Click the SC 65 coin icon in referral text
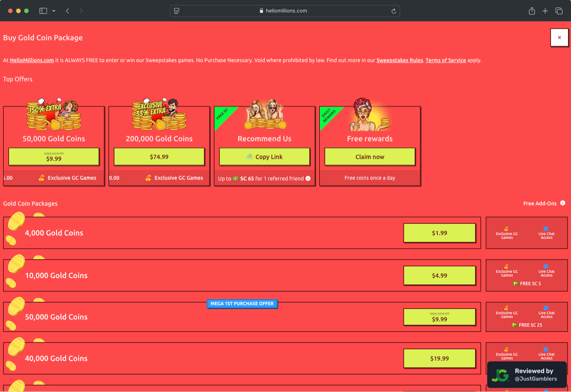 [236, 178]
